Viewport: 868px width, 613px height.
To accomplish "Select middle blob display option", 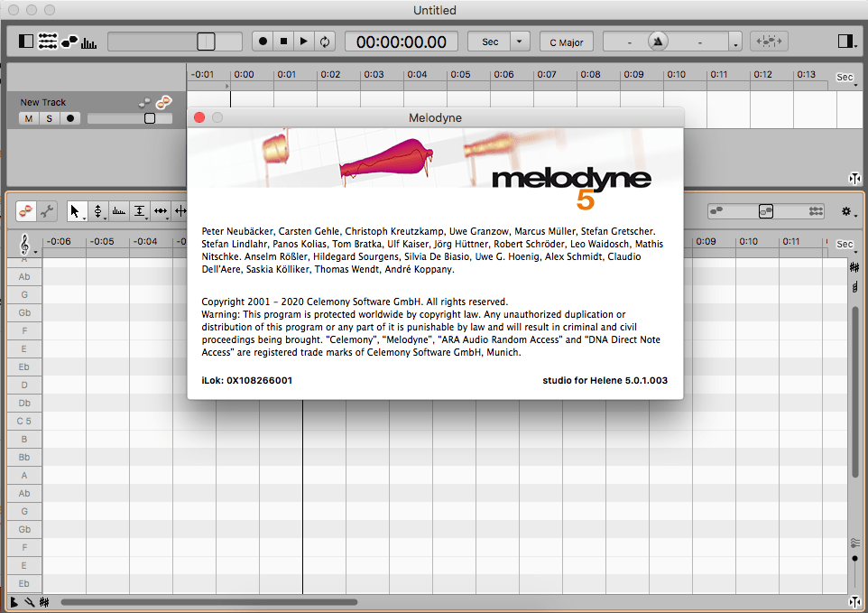I will tap(765, 211).
